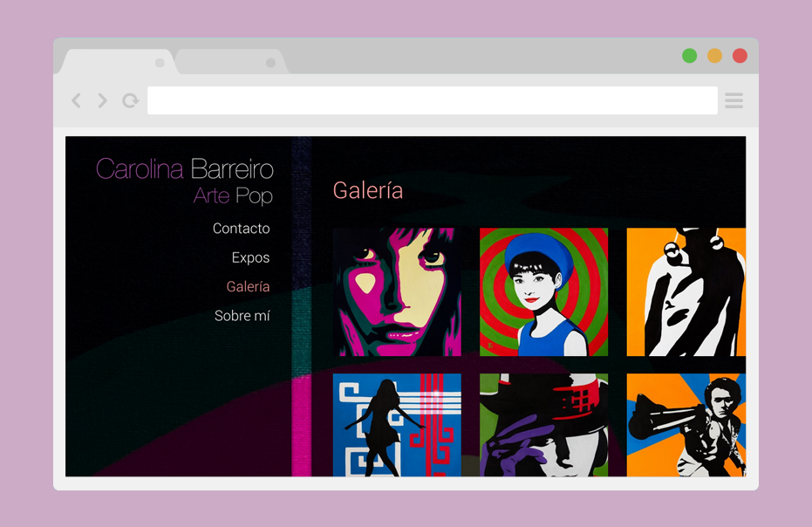
Task: Open the Expos navigation link
Action: click(x=250, y=257)
